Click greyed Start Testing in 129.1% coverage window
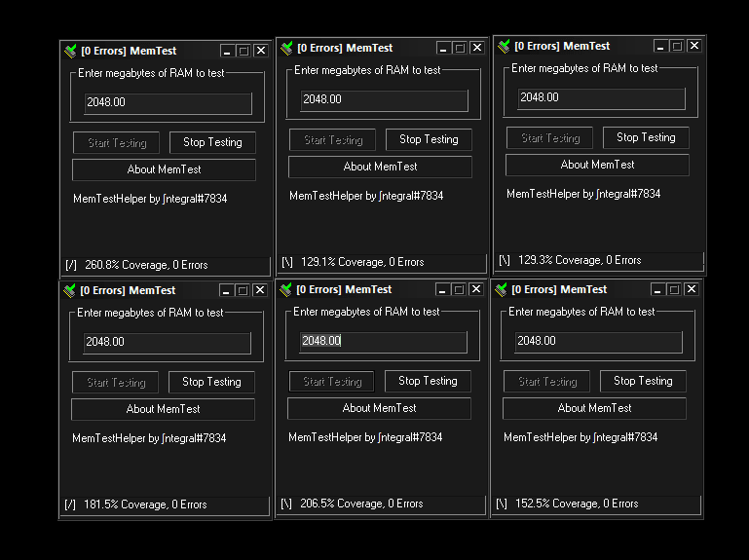 tap(332, 140)
